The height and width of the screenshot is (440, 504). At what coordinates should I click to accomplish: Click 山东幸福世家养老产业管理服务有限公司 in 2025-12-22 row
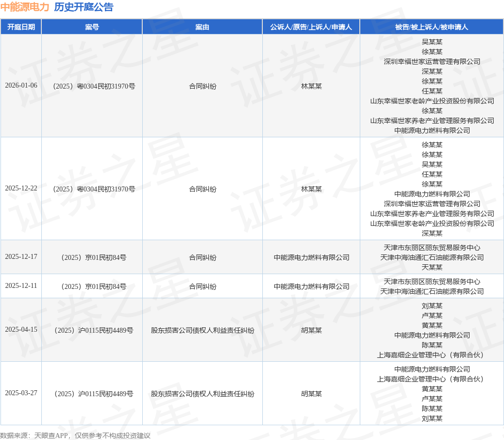tap(432, 214)
